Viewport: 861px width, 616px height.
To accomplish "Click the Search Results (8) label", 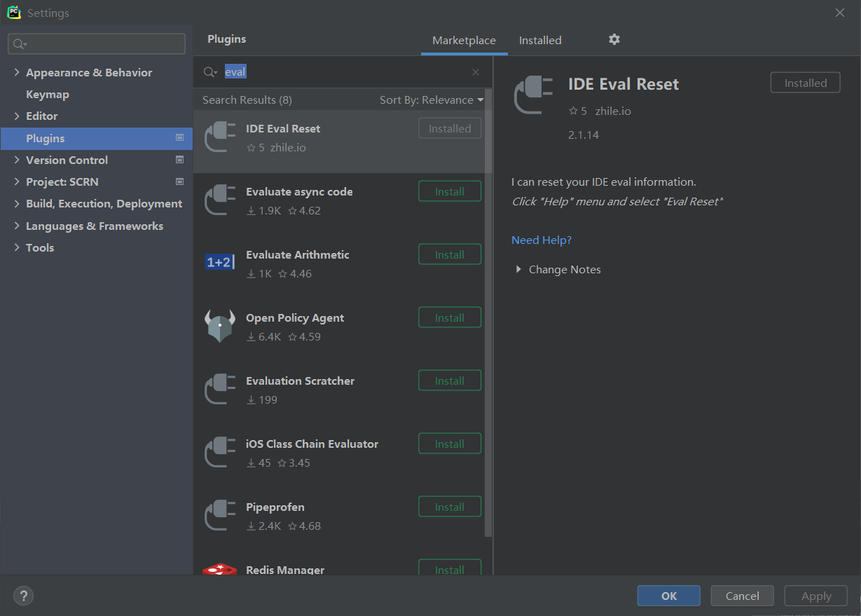I will click(x=247, y=100).
